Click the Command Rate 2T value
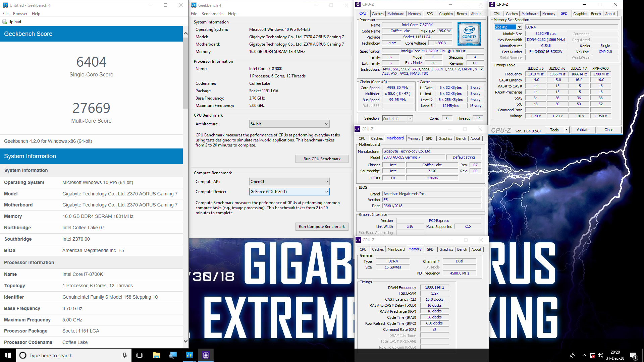Image resolution: width=644 pixels, height=362 pixels. point(434,329)
